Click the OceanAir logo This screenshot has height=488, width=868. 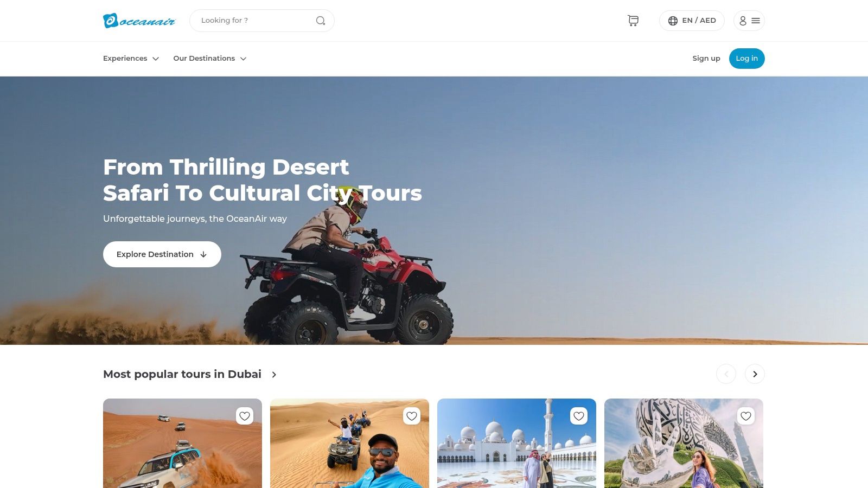(139, 21)
